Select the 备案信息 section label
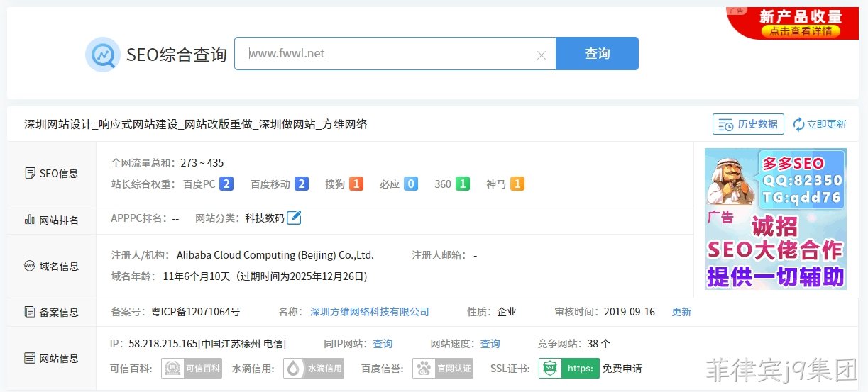Screen dimensions: 868x392 tap(52, 312)
